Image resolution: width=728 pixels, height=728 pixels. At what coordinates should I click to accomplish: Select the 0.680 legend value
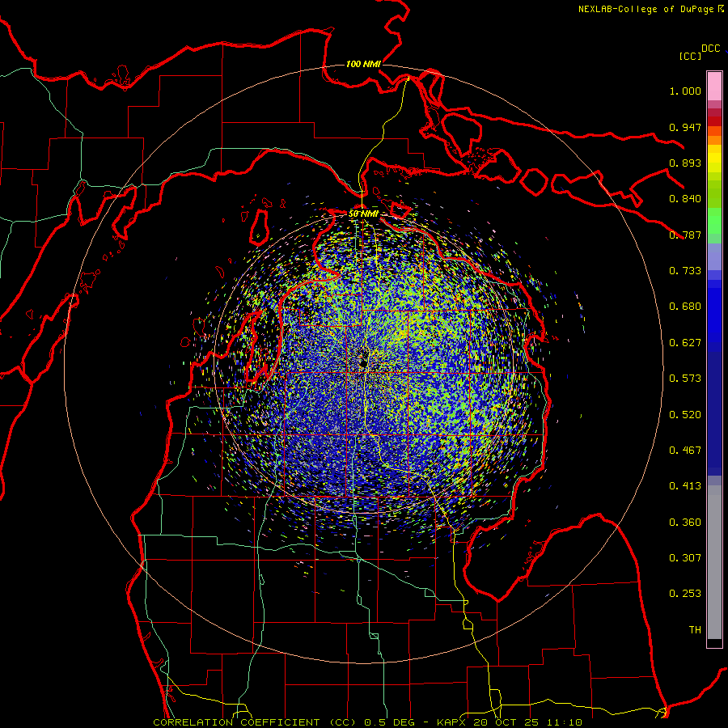click(685, 307)
